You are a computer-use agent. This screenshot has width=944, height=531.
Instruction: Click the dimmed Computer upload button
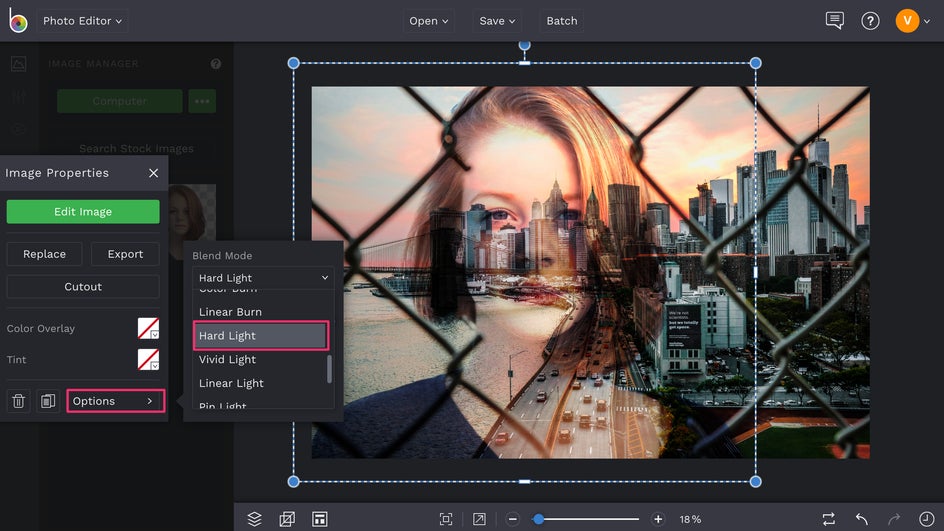pos(120,101)
